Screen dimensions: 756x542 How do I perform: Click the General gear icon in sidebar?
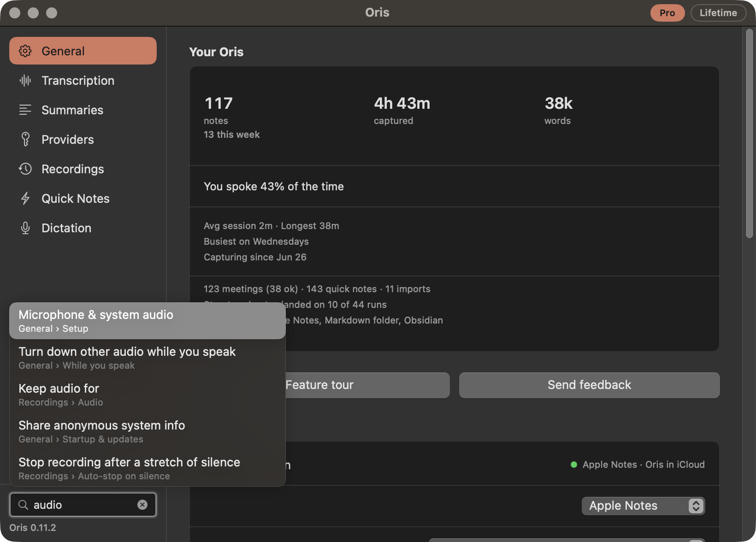(25, 51)
